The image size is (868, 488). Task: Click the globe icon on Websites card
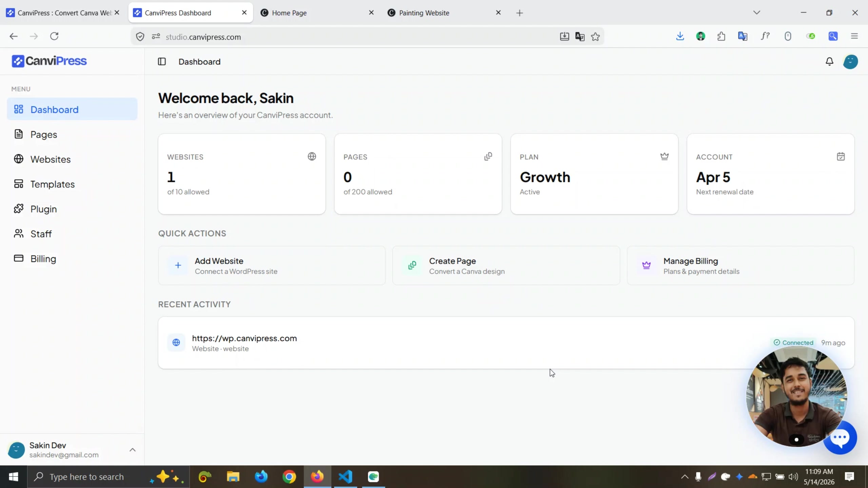pos(312,156)
